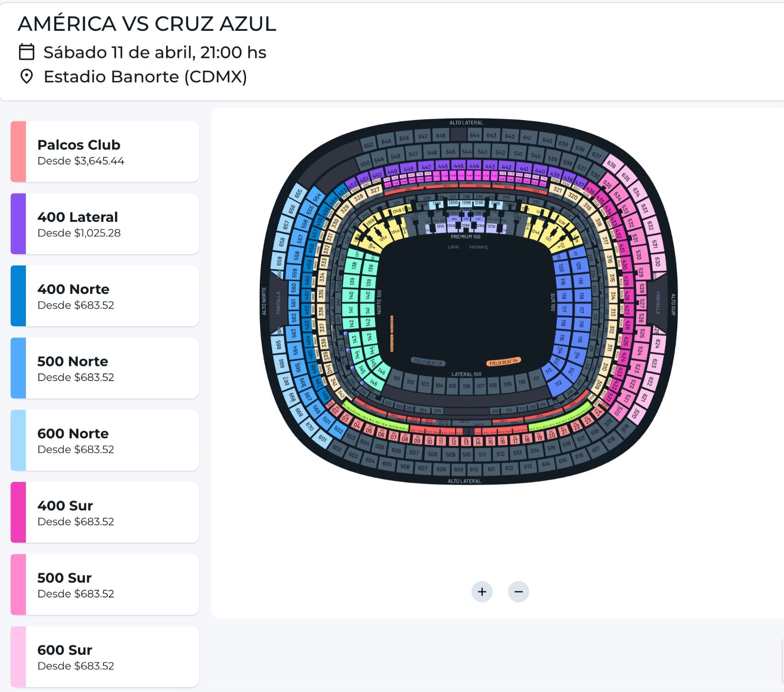Zoom out the stadium map with minus button

[518, 592]
